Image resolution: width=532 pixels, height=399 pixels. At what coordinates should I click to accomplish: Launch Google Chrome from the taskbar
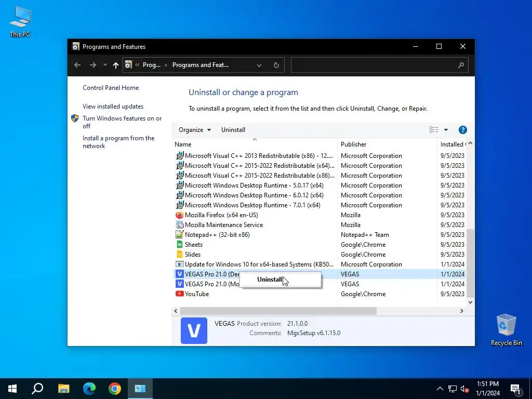click(x=115, y=389)
